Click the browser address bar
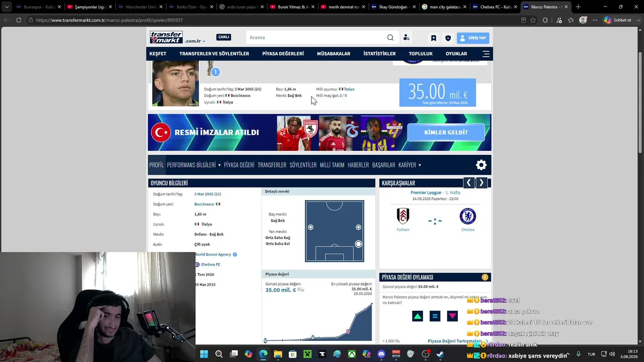This screenshot has height=362, width=644. [272, 20]
